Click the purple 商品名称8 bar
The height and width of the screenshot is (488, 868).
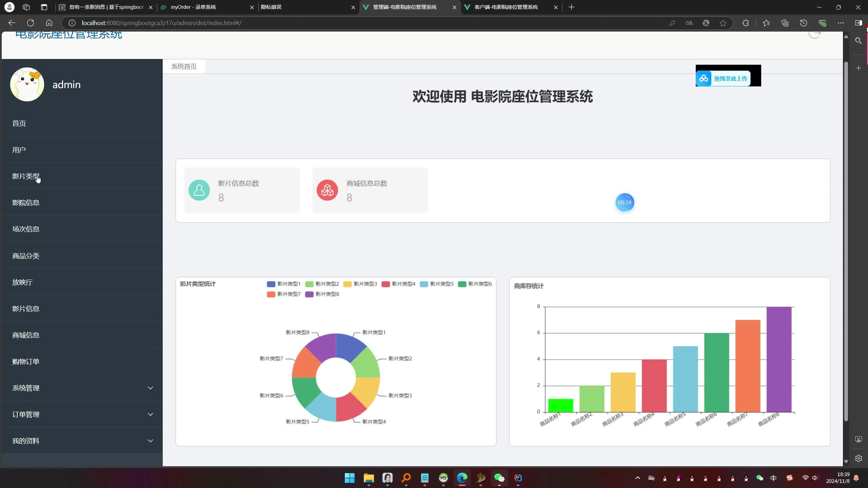779,359
